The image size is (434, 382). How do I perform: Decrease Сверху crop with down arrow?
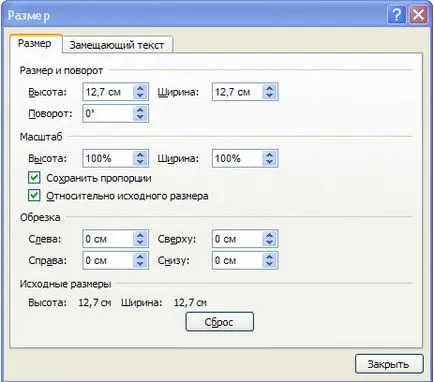pyautogui.click(x=270, y=242)
